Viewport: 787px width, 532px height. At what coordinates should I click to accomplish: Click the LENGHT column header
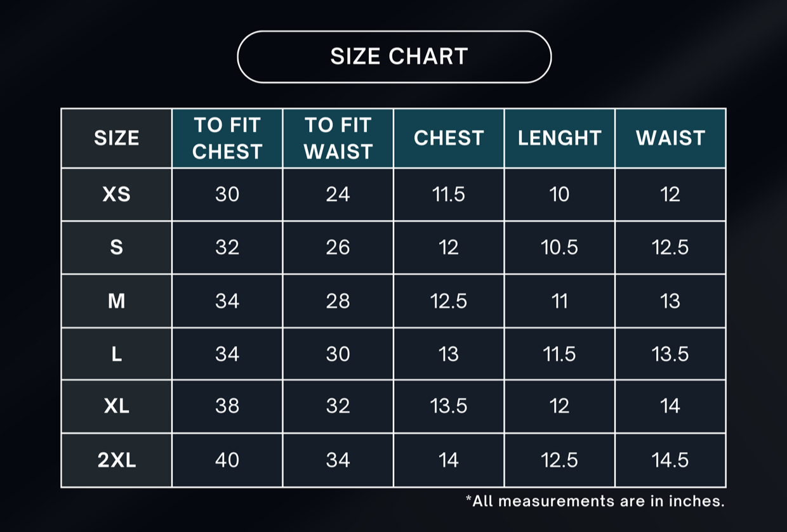(559, 138)
